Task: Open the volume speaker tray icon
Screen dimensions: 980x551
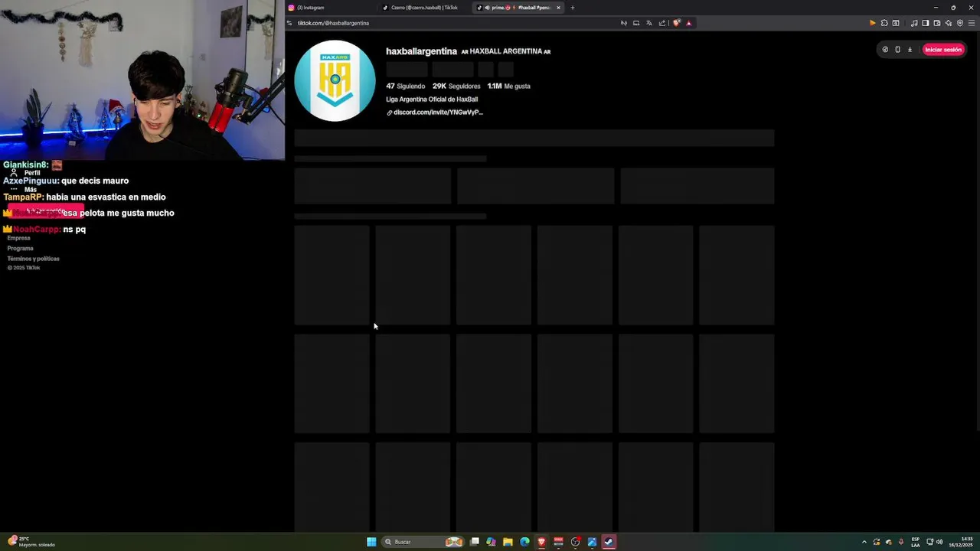Action: point(939,542)
